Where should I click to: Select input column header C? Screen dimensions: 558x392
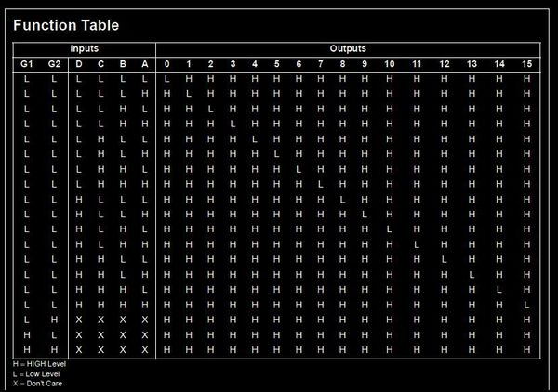coord(100,64)
